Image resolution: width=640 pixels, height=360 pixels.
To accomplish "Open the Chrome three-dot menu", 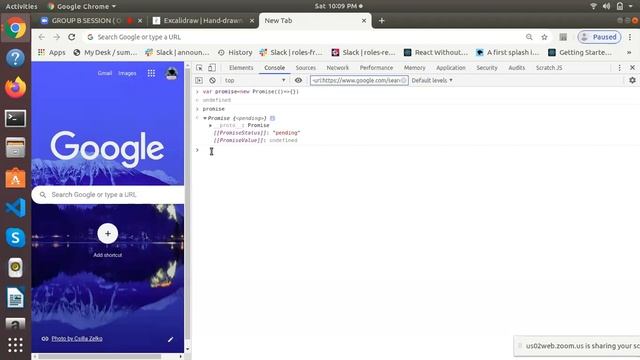I will click(x=630, y=37).
